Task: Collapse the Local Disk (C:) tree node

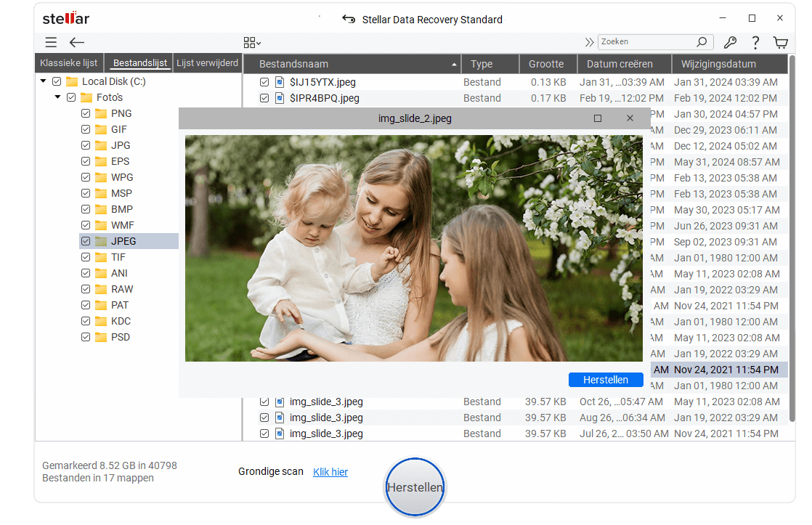Action: (44, 81)
